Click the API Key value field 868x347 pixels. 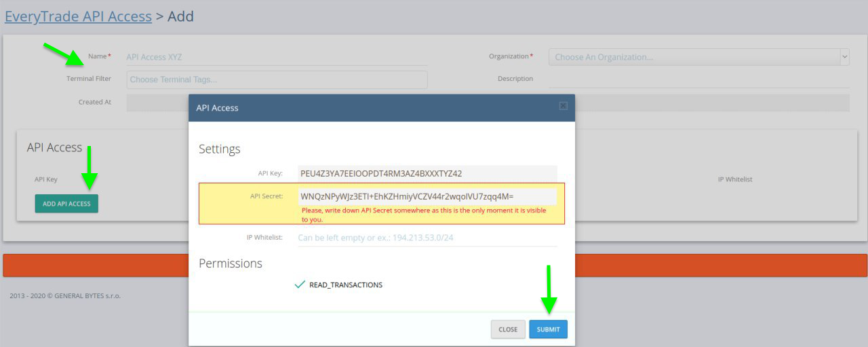(427, 174)
